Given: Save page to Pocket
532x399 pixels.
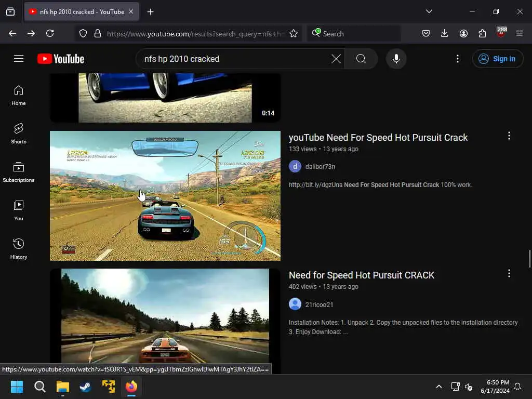Looking at the screenshot, I should tap(426, 33).
